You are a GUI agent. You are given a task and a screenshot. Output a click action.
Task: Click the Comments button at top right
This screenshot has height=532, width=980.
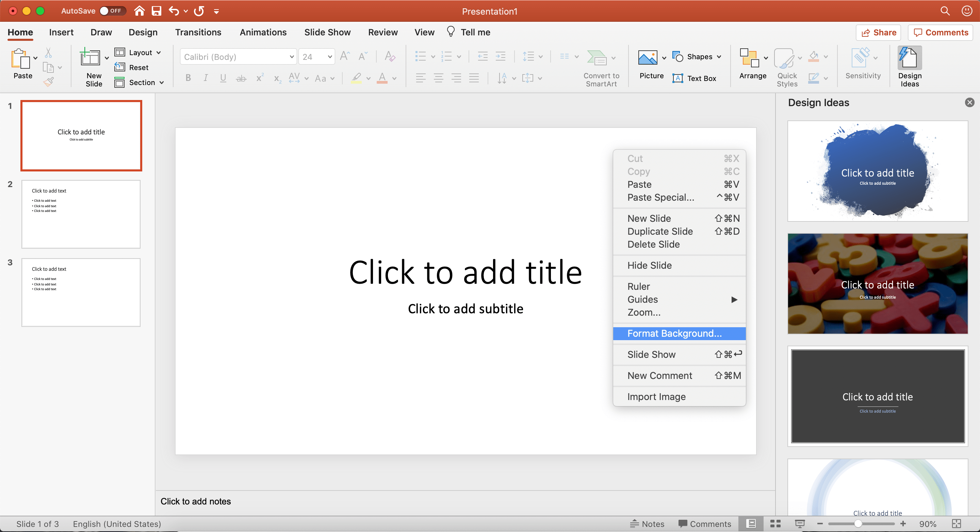coord(941,32)
